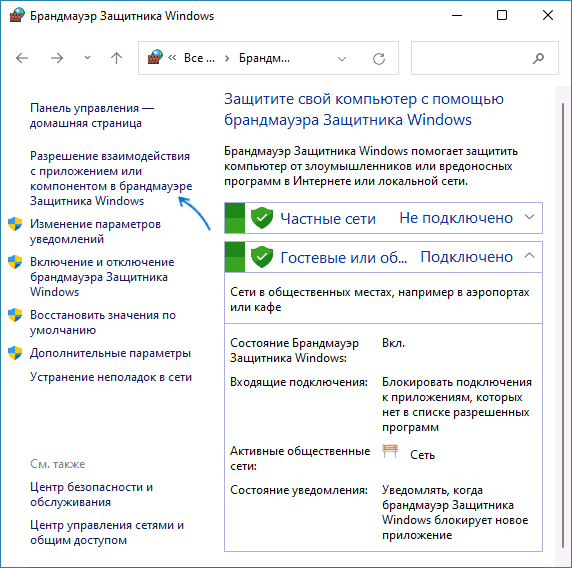Click 'Не подключено' status text

coord(456,218)
